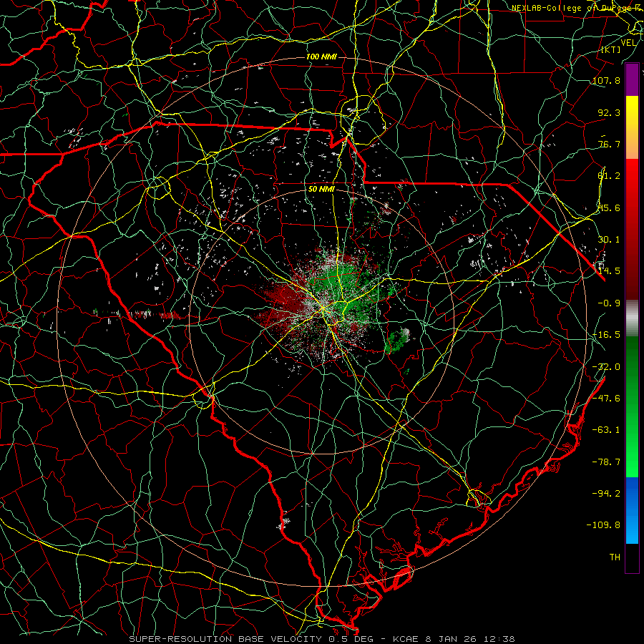Click the 92.3 velocity scale value
Screen dimensions: 644x644
point(609,112)
